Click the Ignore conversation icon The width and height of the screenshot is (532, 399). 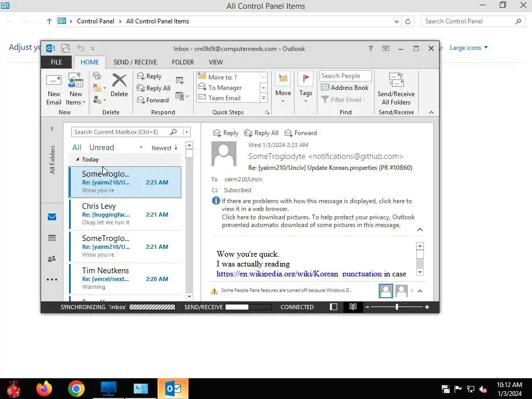pyautogui.click(x=97, y=76)
